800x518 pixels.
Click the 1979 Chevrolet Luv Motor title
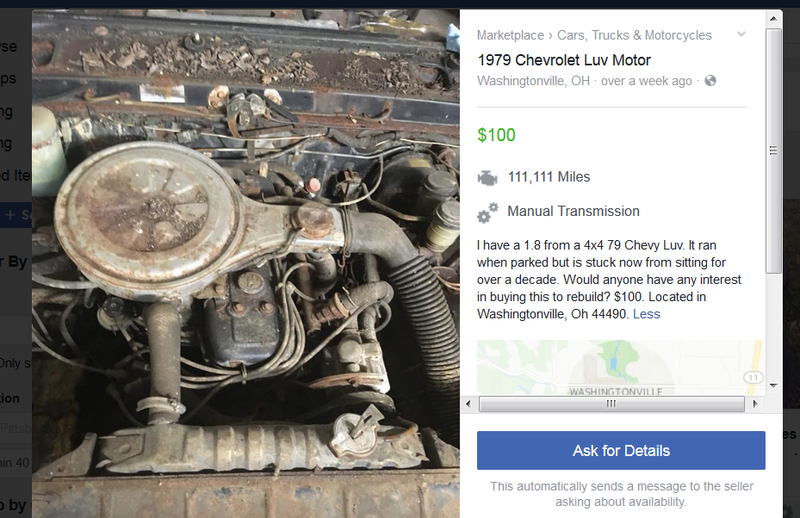tap(564, 60)
